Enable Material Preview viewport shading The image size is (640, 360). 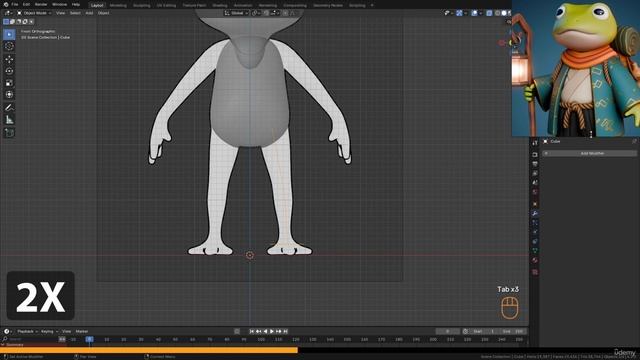509,13
